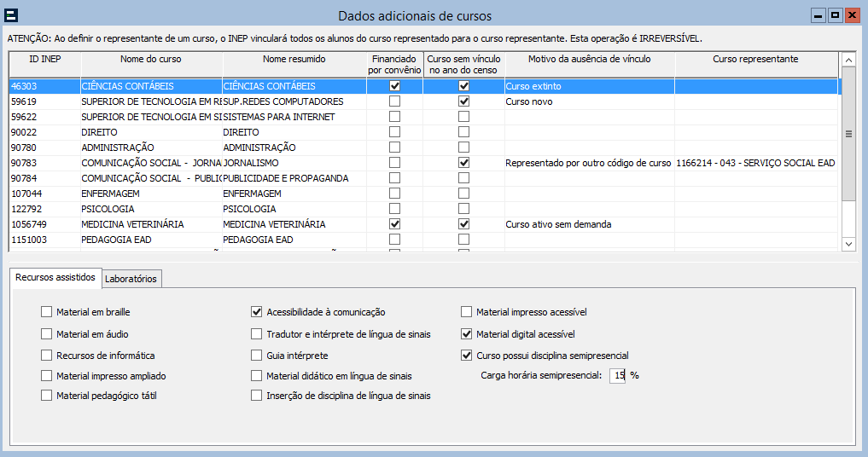868x457 pixels.
Task: Click the Carga horária semipresencial field
Action: [617, 375]
